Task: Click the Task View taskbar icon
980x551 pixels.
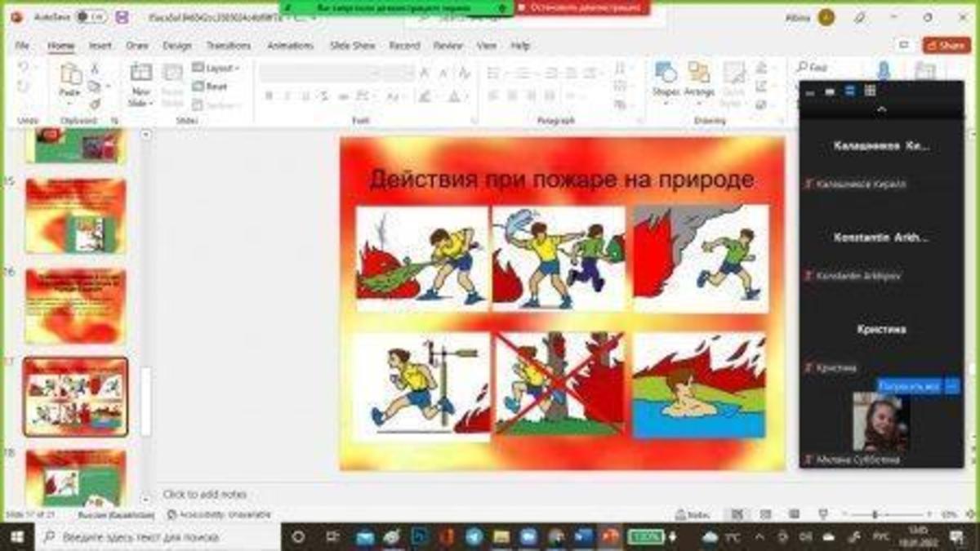Action: coord(332,537)
